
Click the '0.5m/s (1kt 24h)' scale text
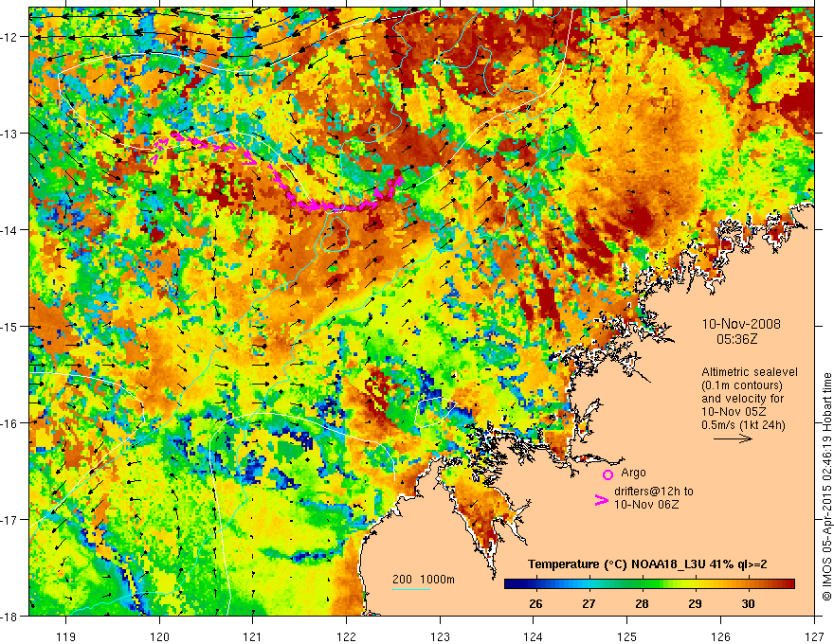tap(743, 425)
